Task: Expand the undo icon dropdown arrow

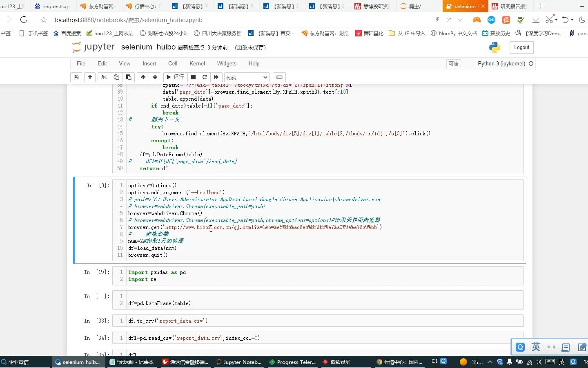Action: point(572,20)
